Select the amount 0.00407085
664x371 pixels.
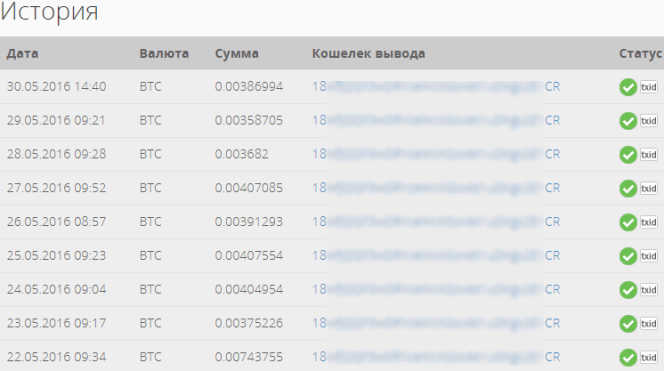click(x=249, y=188)
